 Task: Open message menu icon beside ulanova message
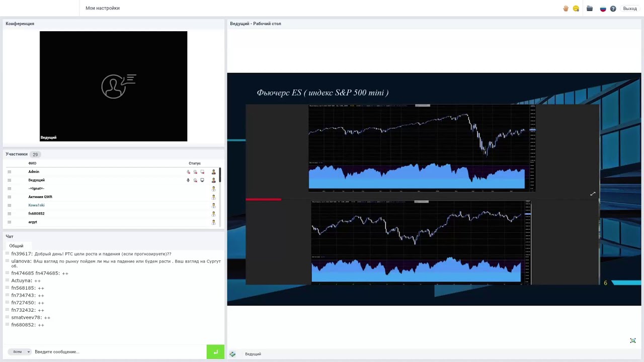(8, 261)
